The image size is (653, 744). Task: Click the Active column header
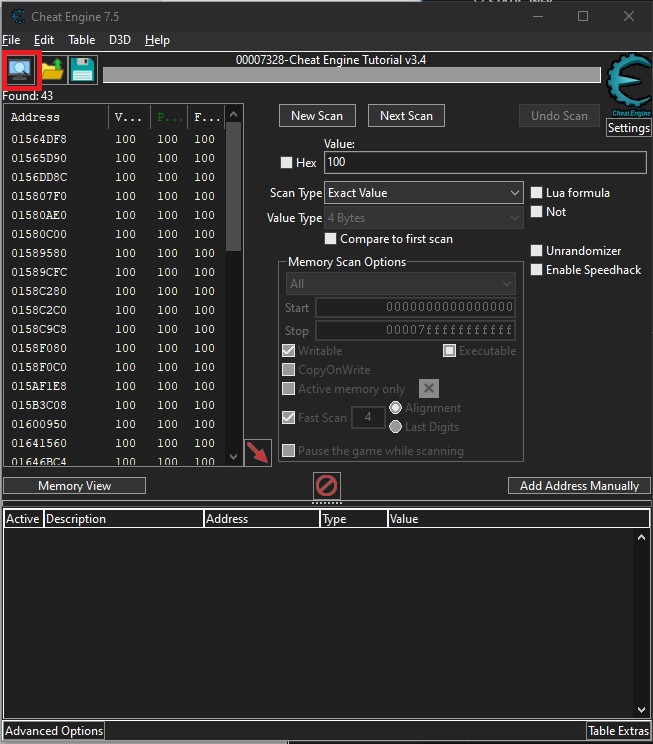tap(23, 519)
